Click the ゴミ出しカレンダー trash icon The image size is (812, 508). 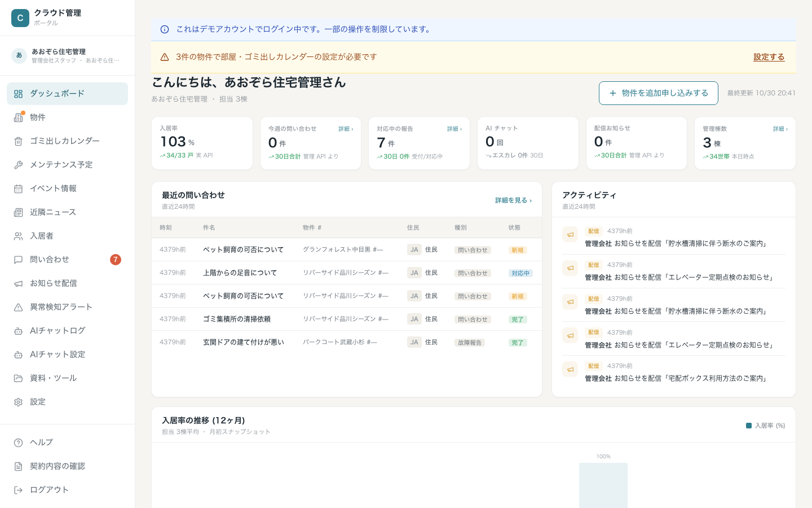[x=19, y=141]
